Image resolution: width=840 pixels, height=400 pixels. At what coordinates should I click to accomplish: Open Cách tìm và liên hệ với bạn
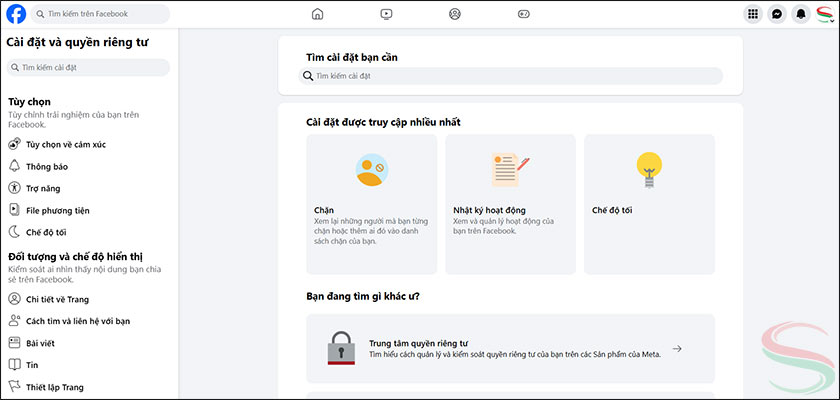(78, 321)
